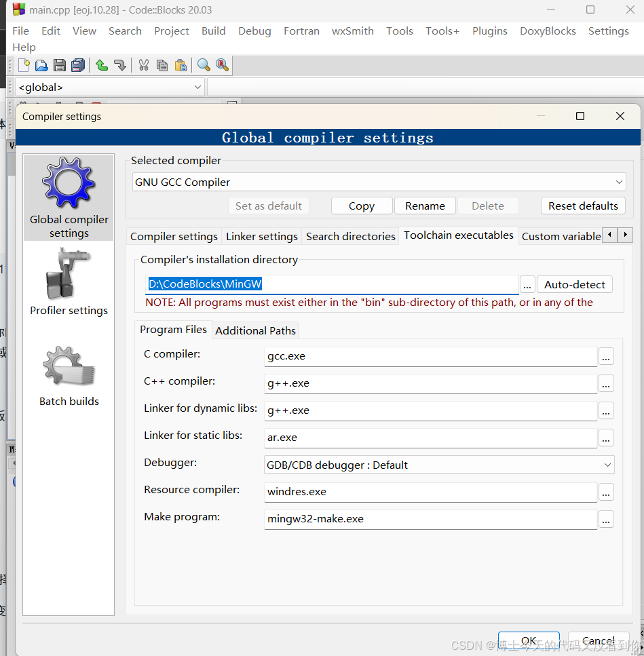Browse for the C compiler executable
Image resolution: width=644 pixels, height=656 pixels.
pos(606,356)
